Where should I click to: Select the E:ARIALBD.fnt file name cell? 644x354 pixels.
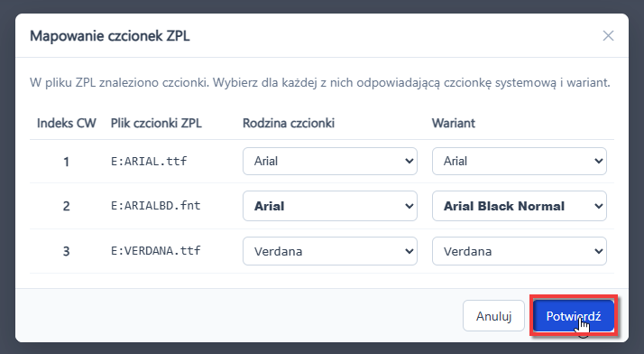tap(156, 206)
